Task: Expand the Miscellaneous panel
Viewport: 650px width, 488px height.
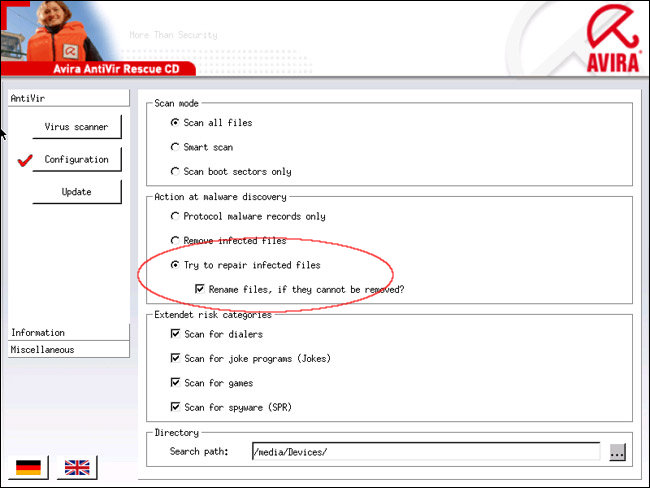Action: point(65,349)
